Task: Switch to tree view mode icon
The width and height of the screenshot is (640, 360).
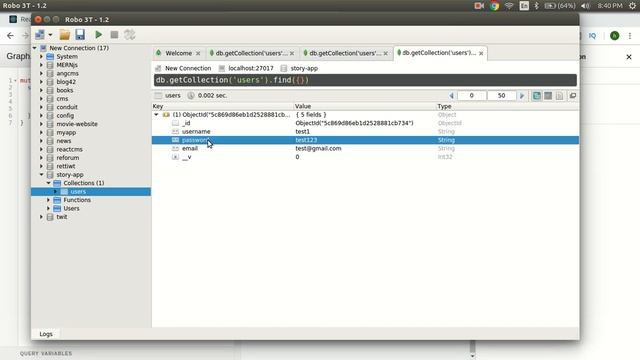Action: 536,96
